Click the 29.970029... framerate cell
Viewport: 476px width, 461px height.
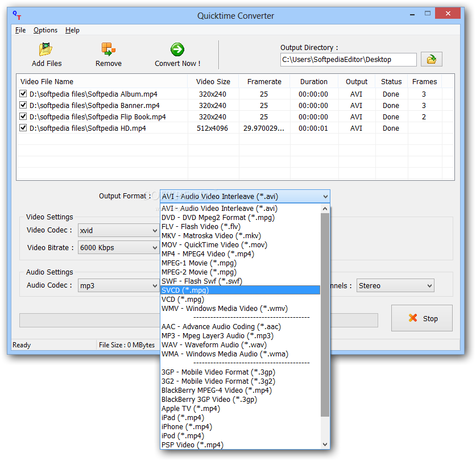pyautogui.click(x=264, y=128)
